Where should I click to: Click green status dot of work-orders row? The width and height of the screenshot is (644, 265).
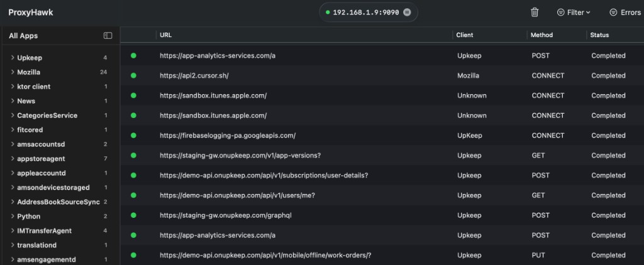133,255
